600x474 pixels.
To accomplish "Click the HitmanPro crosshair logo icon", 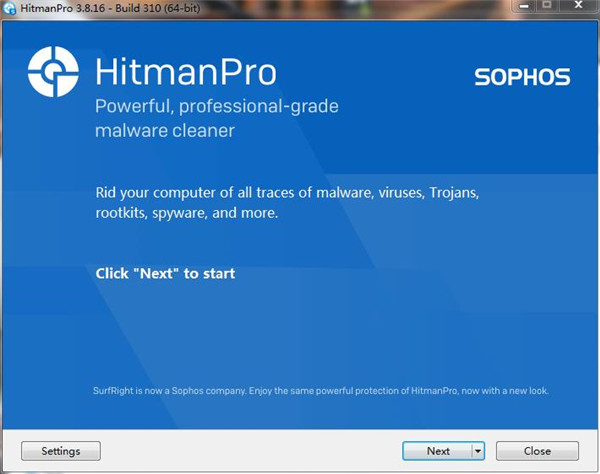I will point(53,72).
